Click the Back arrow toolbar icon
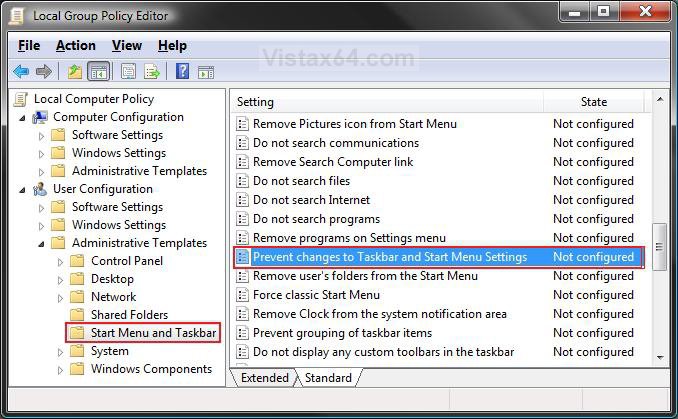 (x=21, y=71)
